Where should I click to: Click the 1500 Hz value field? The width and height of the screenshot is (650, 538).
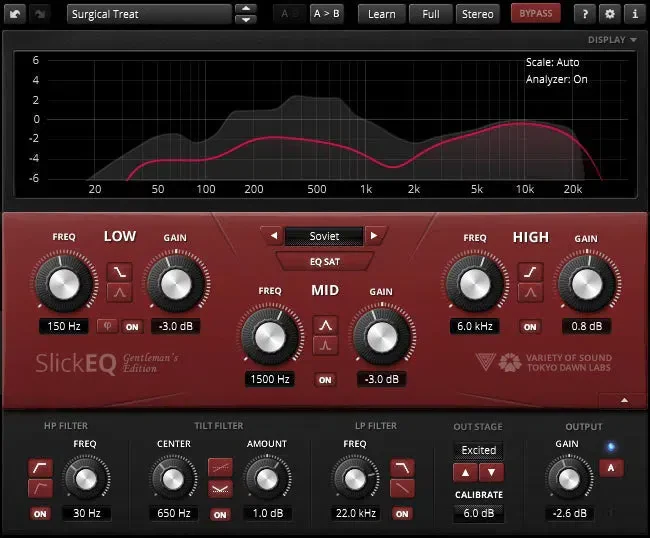270,379
